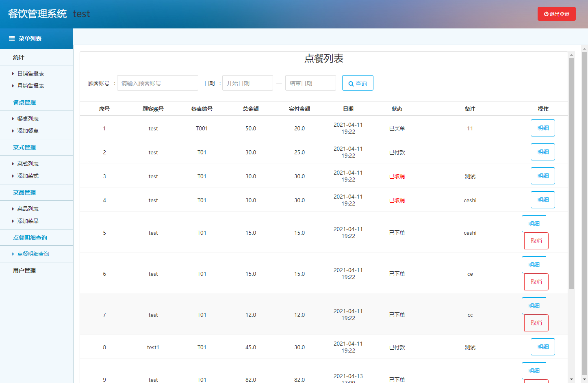Open the 结束日期 end date picker

310,83
